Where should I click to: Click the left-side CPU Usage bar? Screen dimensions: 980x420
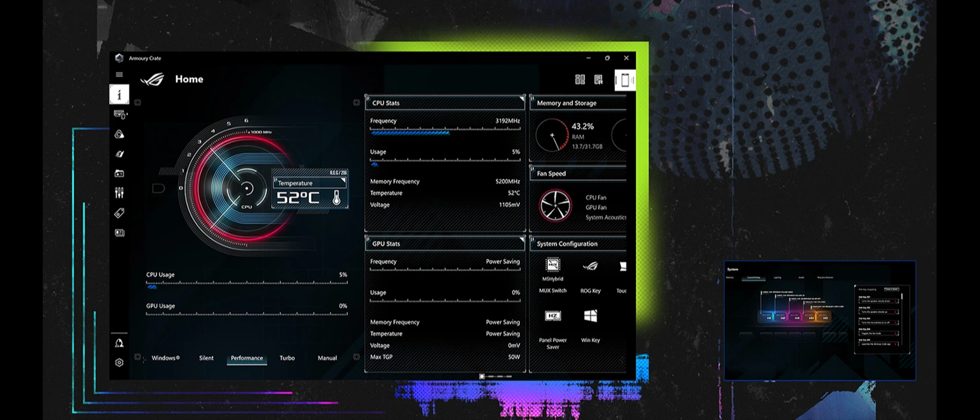[247, 286]
